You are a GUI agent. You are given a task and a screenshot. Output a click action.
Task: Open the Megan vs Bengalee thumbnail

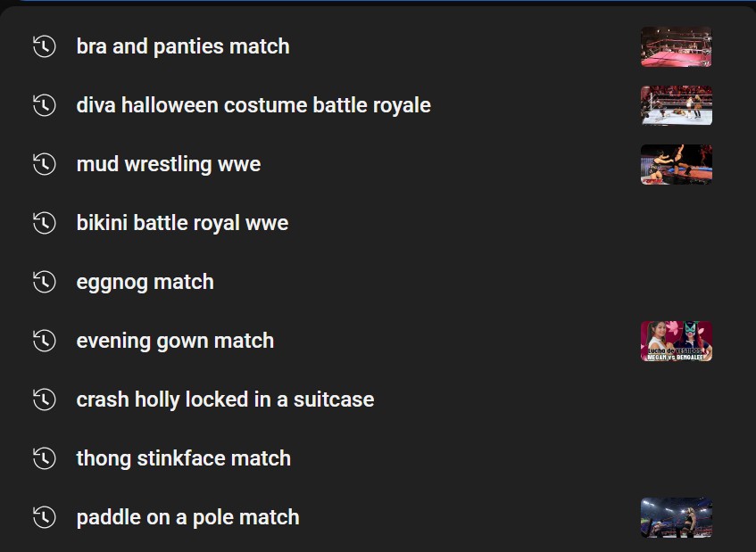click(x=676, y=341)
